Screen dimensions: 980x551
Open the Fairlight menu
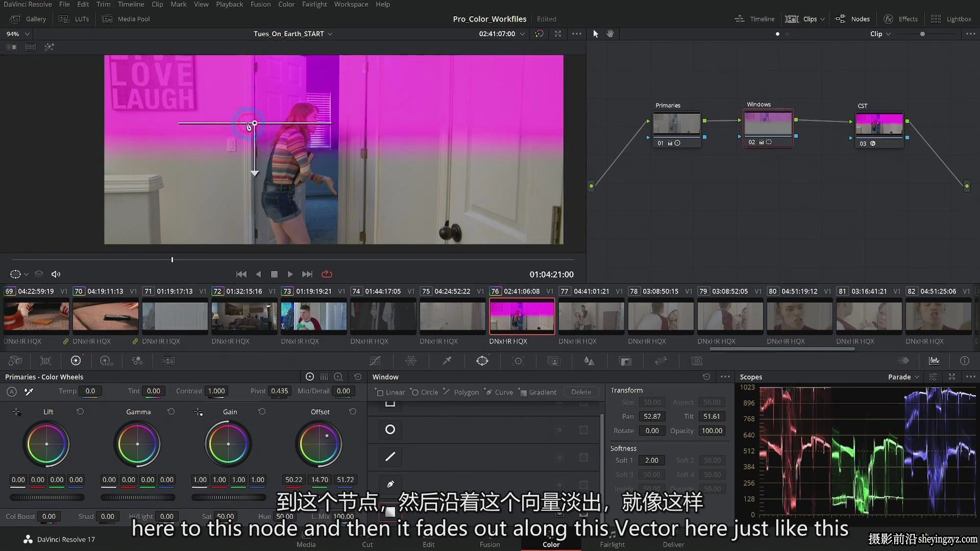pos(314,4)
